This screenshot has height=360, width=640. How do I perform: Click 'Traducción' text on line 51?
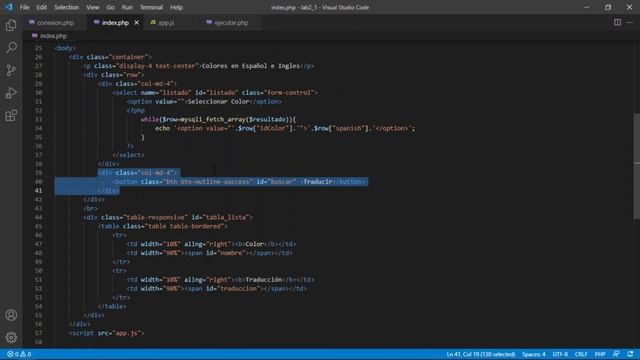coord(264,280)
